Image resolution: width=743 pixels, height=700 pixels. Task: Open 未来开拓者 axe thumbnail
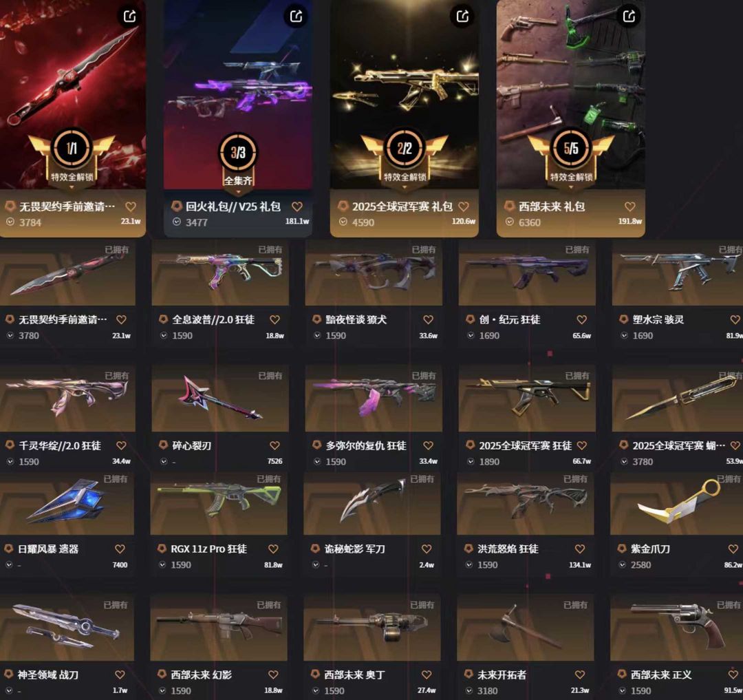point(525,629)
